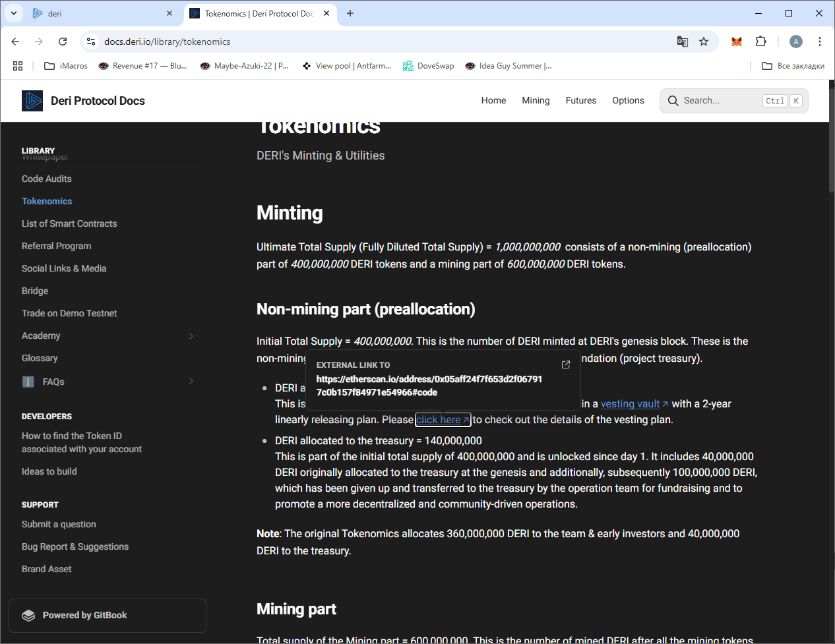Click the translate page icon
The height and width of the screenshot is (644, 835).
coord(683,42)
